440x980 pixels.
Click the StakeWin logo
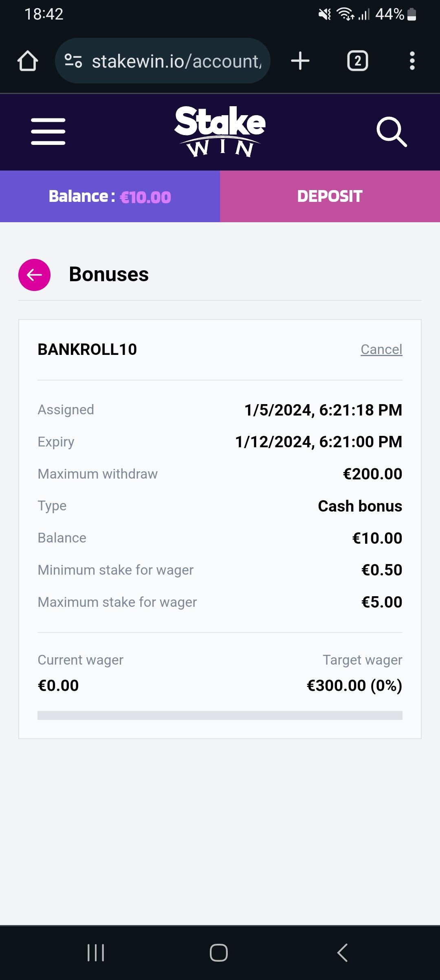pyautogui.click(x=220, y=131)
